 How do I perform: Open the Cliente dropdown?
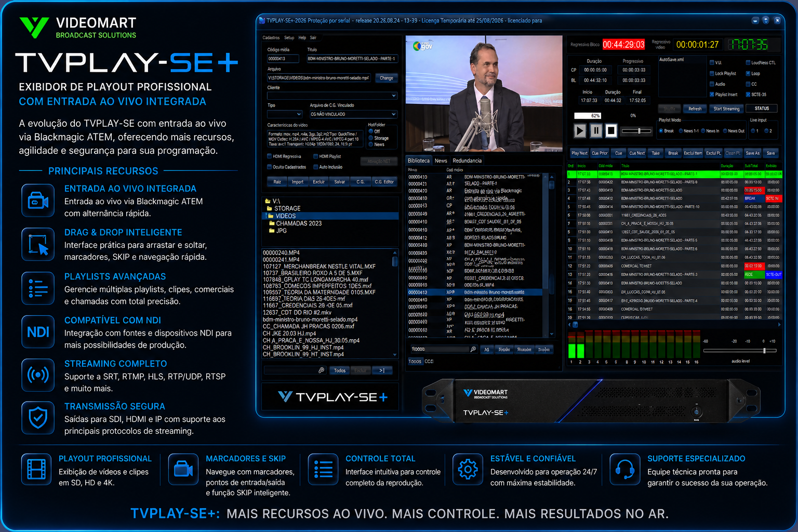coord(332,96)
